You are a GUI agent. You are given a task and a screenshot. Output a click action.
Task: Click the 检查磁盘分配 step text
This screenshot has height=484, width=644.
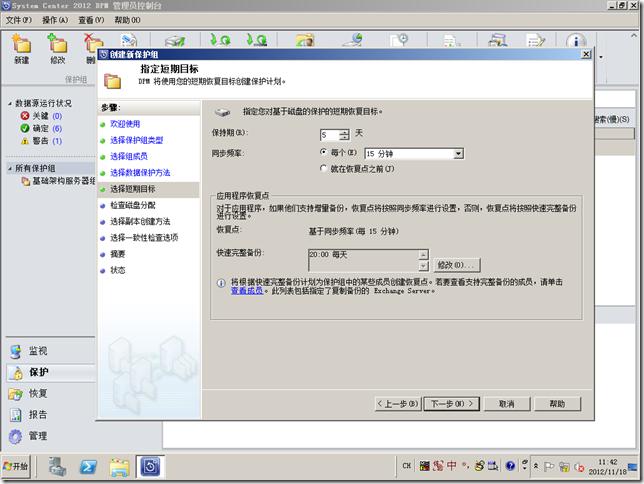point(133,205)
